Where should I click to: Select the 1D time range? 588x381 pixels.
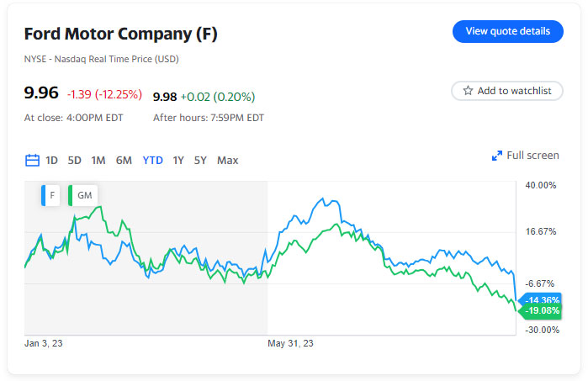pyautogui.click(x=52, y=160)
